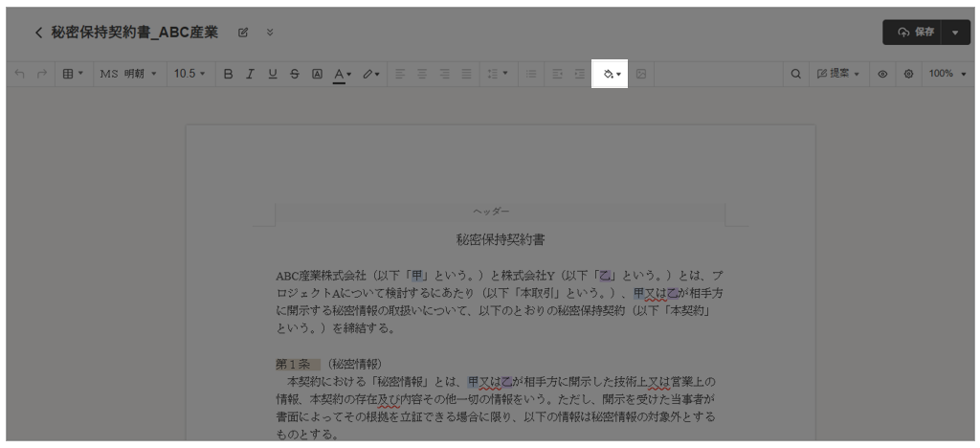Go back using the left chevron
980x448 pixels.
[x=38, y=33]
